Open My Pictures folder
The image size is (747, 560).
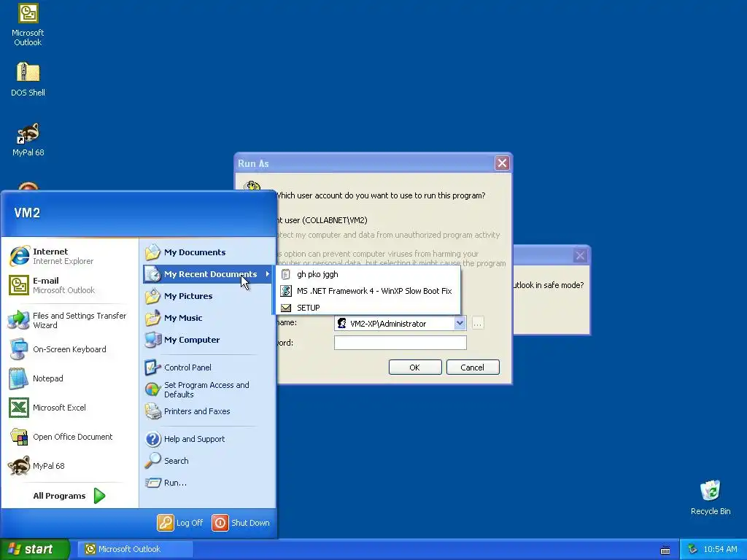pyautogui.click(x=208, y=296)
